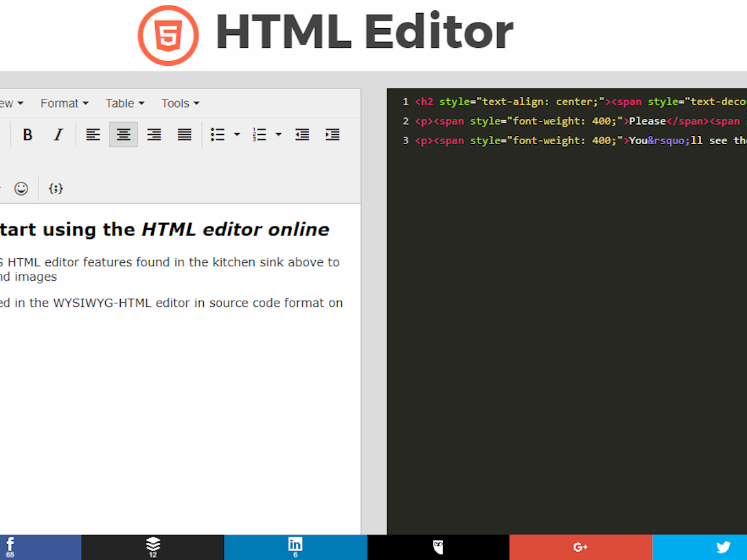Open the bullet list style dropdown
Screen dimensions: 747x560
coord(236,135)
